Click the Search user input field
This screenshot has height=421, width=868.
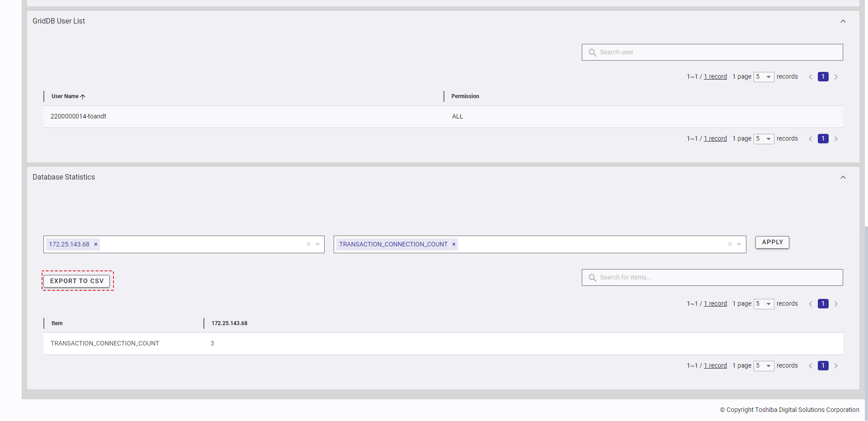(x=719, y=52)
